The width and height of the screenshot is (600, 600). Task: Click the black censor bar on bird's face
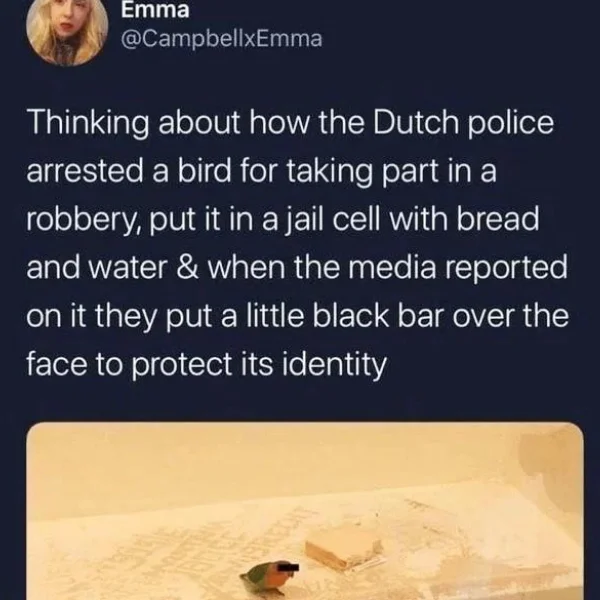coord(287,567)
